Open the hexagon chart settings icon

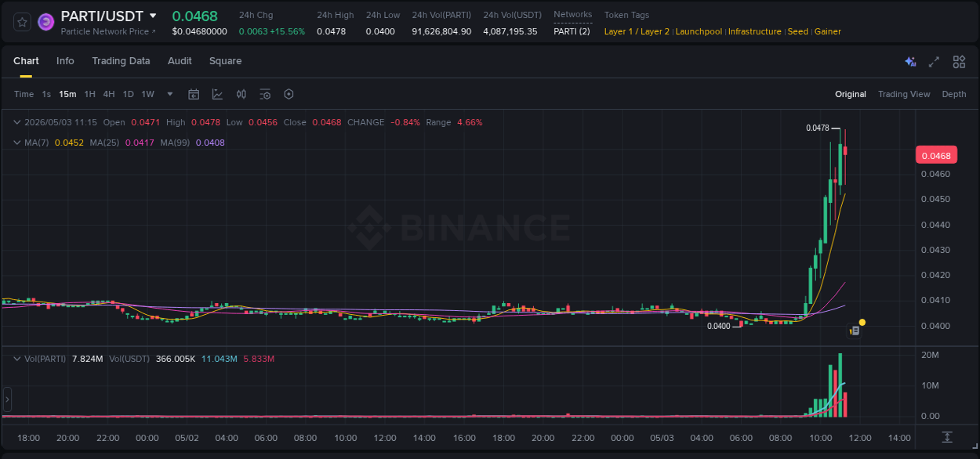tap(289, 94)
